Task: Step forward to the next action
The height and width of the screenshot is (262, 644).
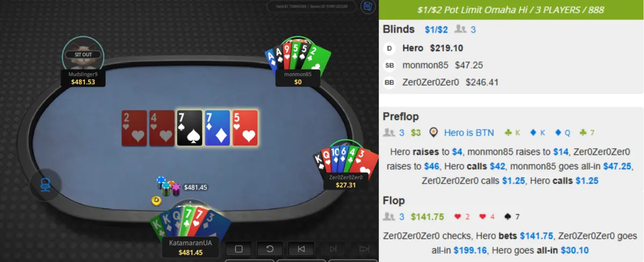Action: pos(333,249)
